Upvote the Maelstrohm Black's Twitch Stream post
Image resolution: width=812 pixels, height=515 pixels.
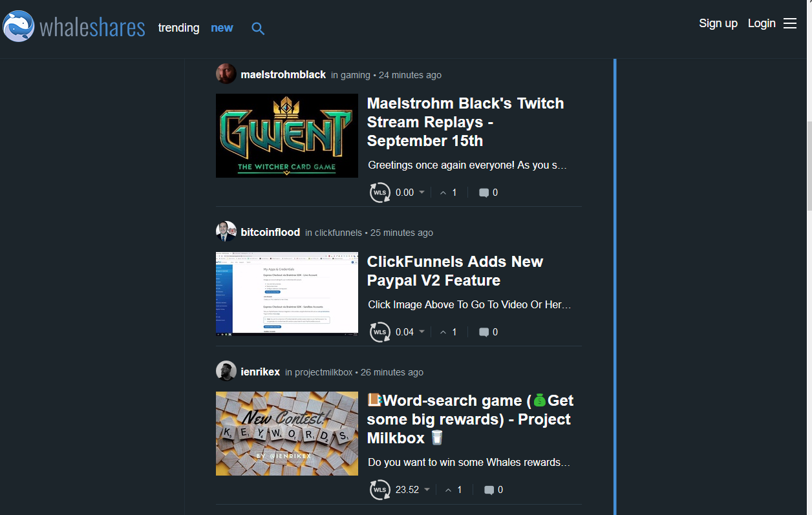443,193
